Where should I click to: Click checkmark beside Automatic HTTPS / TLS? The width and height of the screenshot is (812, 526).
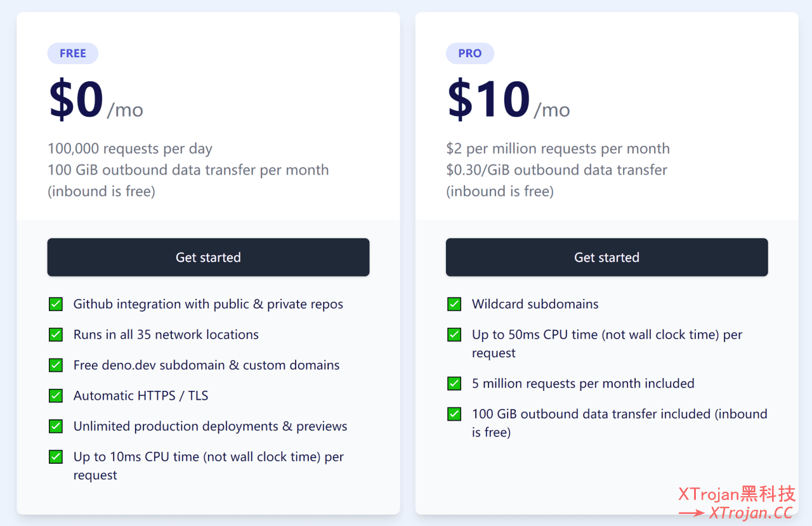56,395
